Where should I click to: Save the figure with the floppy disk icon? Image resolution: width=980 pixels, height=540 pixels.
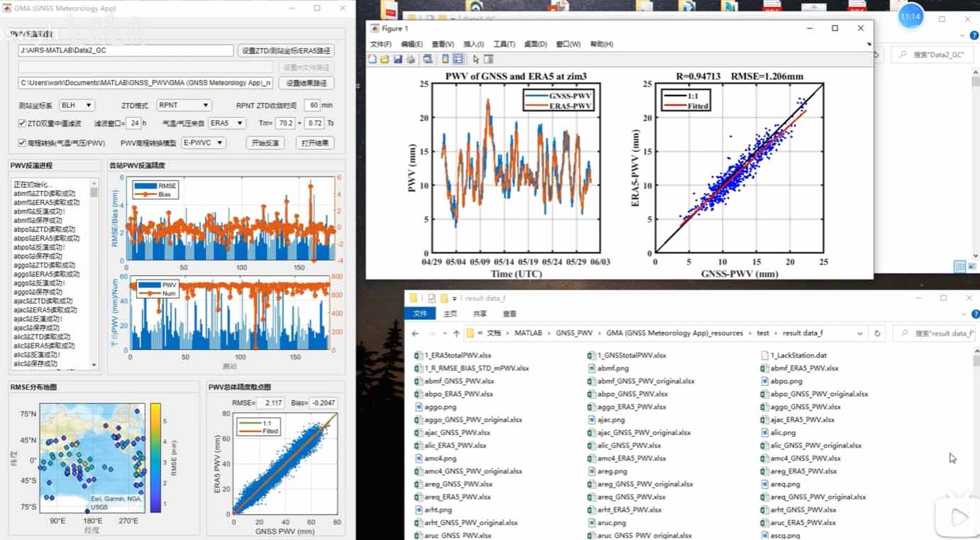coord(397,60)
